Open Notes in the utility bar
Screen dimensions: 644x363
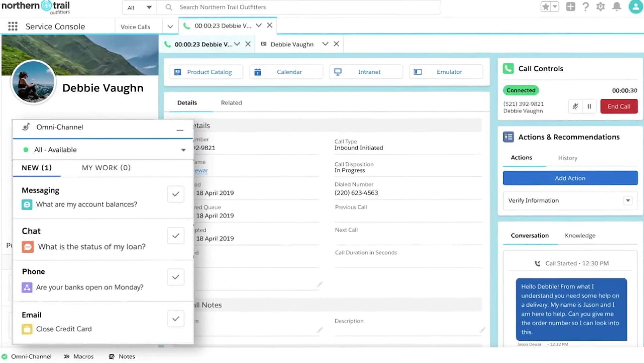pyautogui.click(x=122, y=357)
